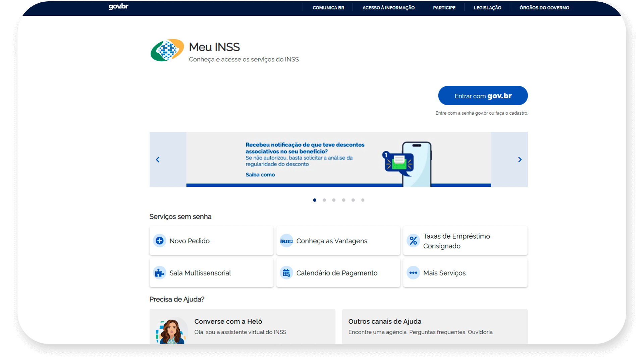Image resolution: width=644 pixels, height=362 pixels.
Task: Open Acesso à Informação menu item
Action: coord(388,8)
